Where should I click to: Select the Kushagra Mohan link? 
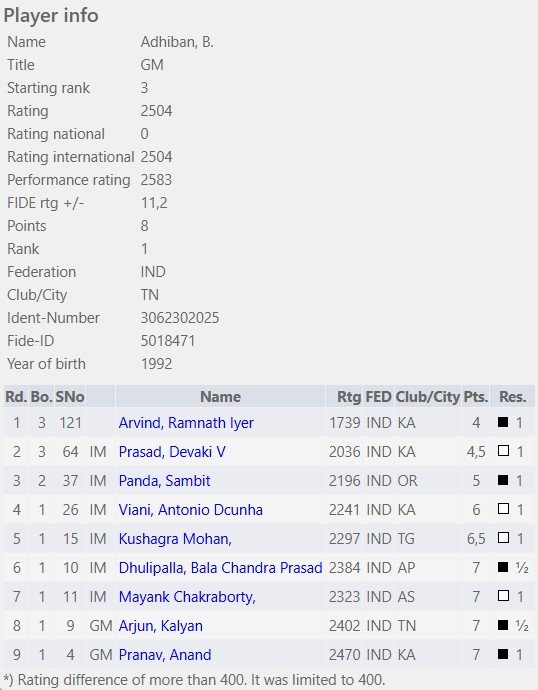click(175, 539)
